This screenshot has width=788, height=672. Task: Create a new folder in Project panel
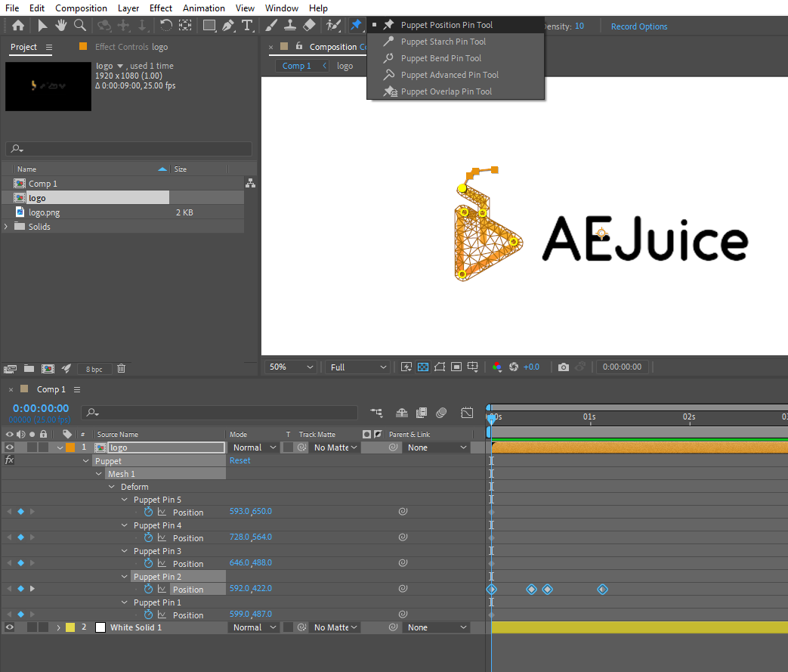click(29, 369)
